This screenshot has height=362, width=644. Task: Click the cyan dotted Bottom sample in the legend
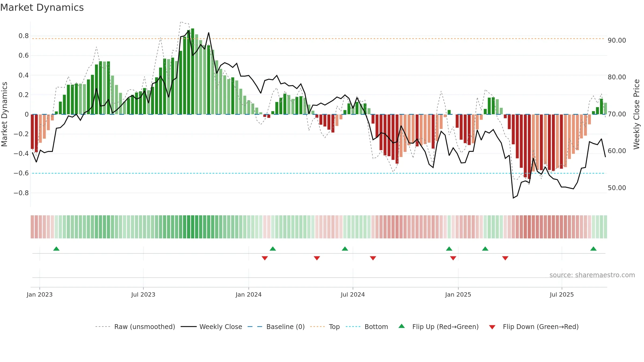353,327
